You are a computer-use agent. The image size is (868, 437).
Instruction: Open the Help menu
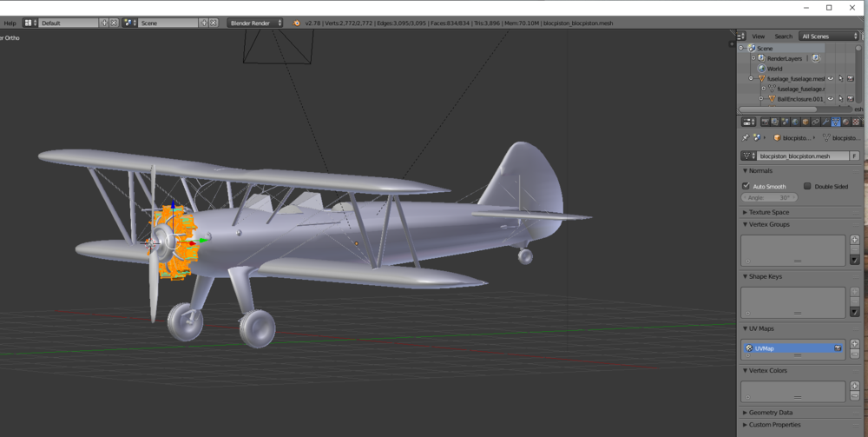pos(10,23)
